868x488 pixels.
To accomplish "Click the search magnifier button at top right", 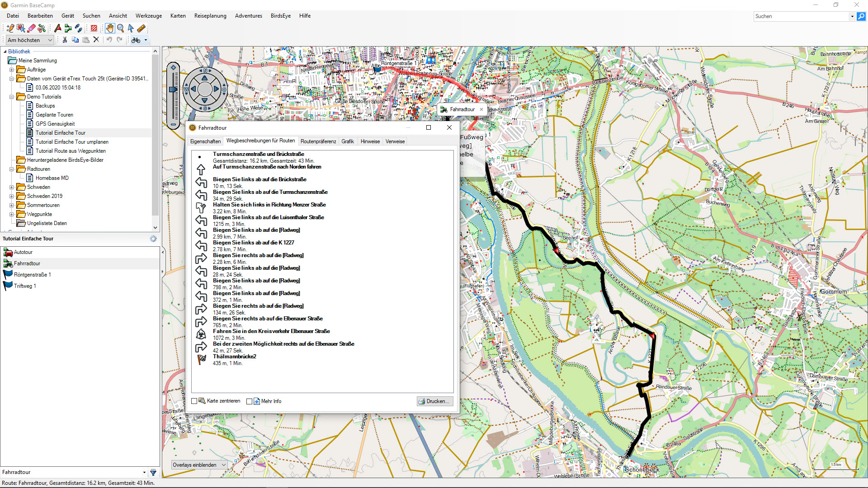I will (x=861, y=16).
